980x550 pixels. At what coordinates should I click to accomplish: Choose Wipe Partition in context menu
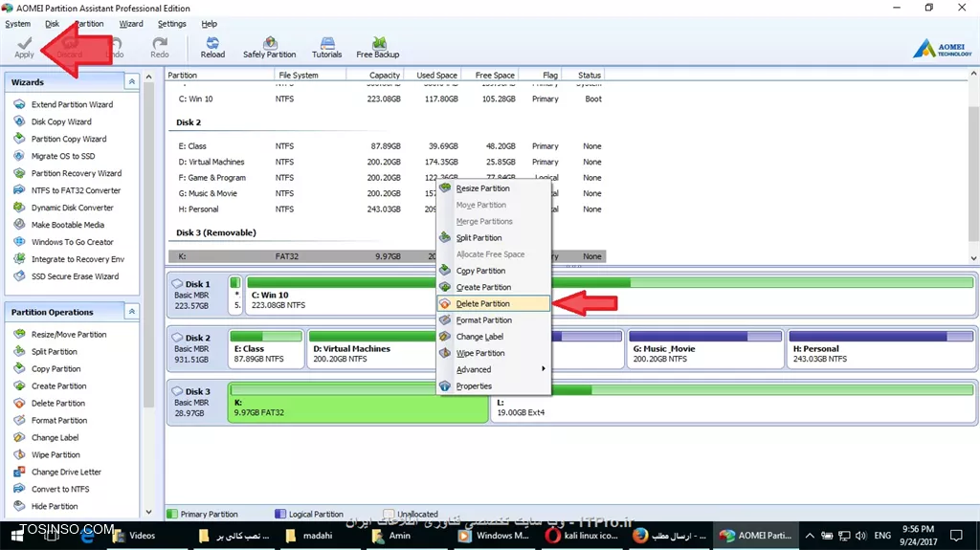point(494,353)
